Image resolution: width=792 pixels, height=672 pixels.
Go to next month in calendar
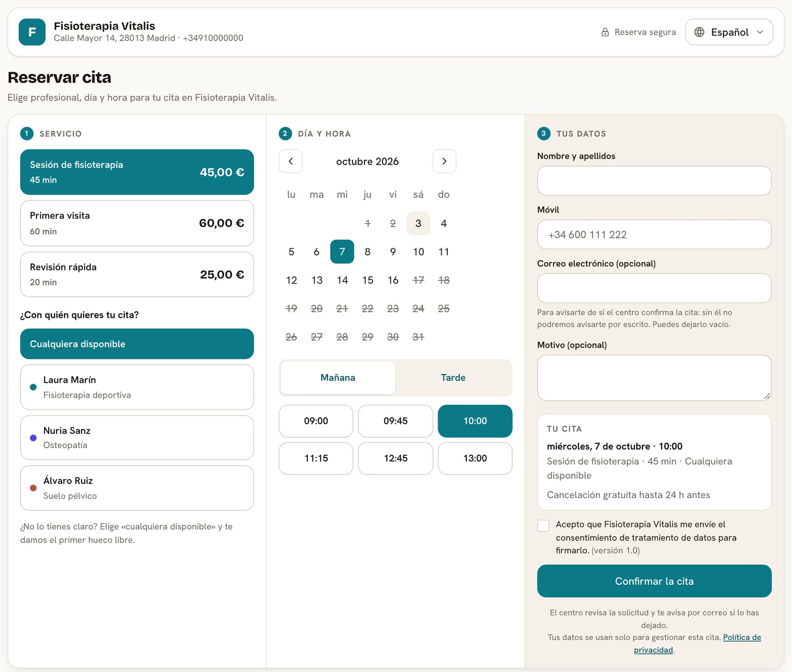tap(444, 161)
